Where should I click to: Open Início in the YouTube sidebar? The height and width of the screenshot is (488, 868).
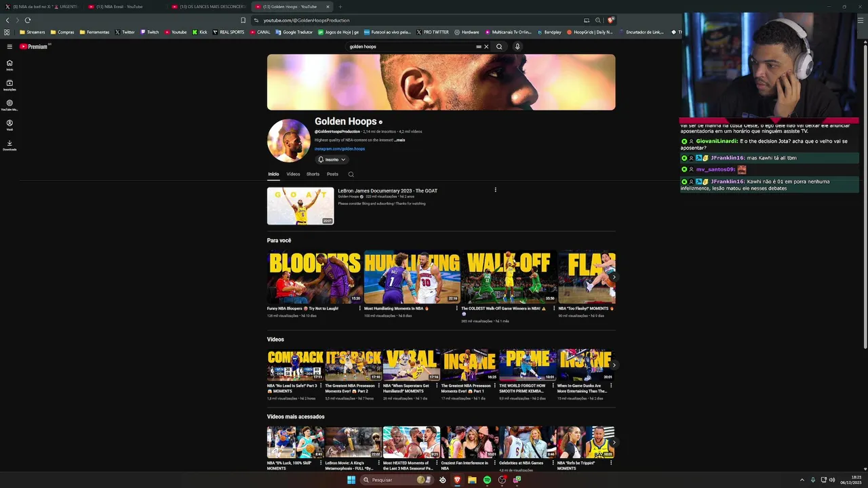9,65
